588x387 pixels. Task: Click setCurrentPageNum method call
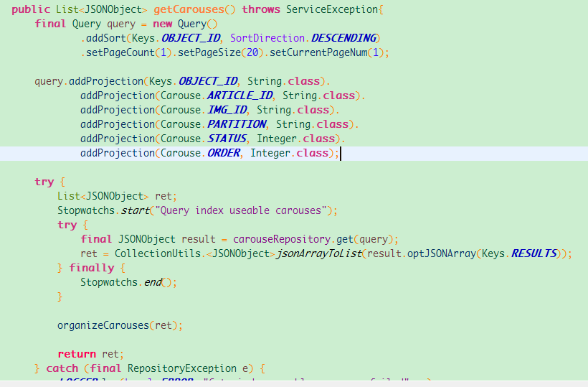pos(318,52)
